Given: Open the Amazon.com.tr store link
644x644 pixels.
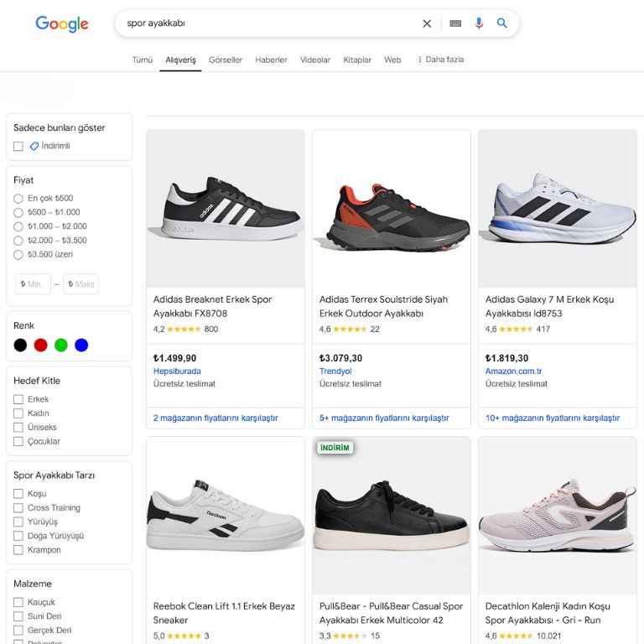Looking at the screenshot, I should [513, 371].
